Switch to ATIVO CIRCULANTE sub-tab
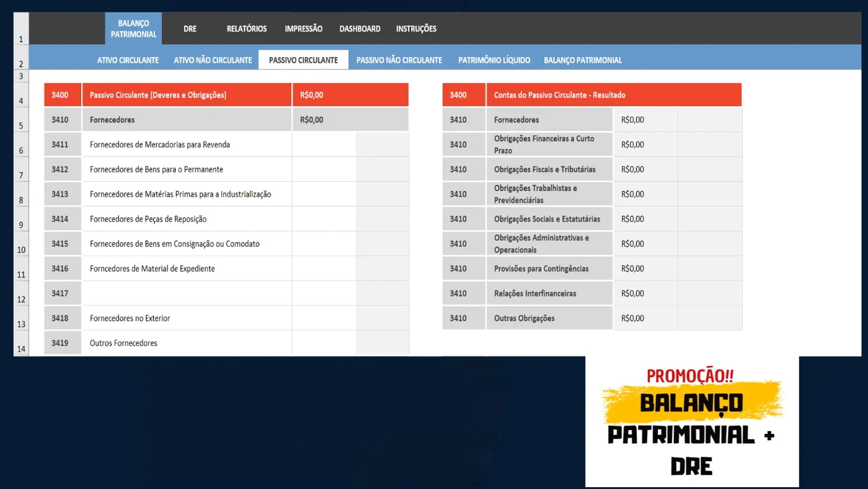Screen dimensions: 868x489 (x=128, y=60)
